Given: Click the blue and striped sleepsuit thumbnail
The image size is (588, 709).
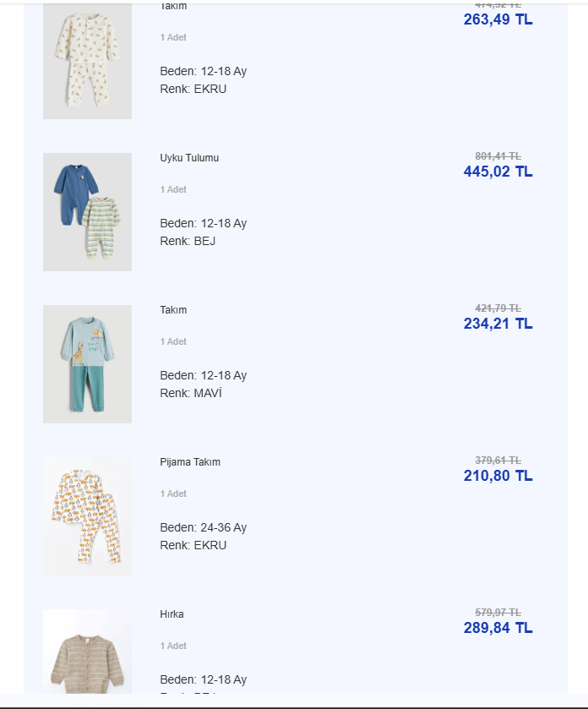Looking at the screenshot, I should tap(87, 212).
